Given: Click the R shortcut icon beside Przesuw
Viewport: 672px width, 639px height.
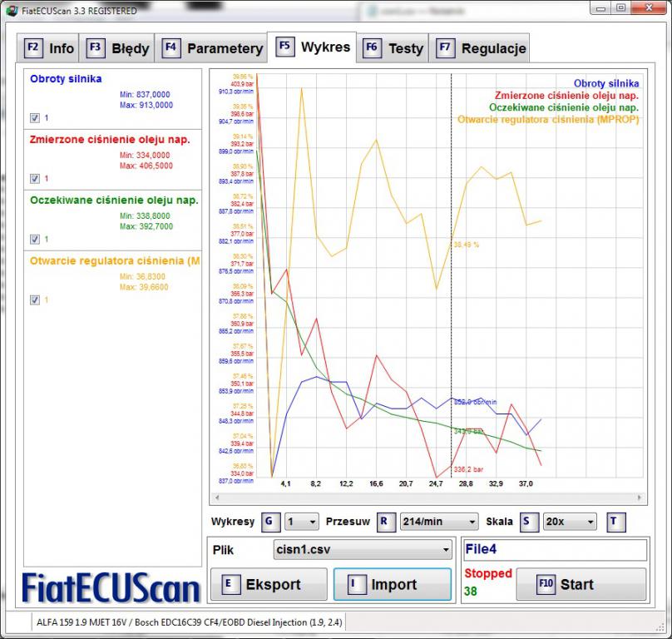Looking at the screenshot, I should tap(385, 522).
